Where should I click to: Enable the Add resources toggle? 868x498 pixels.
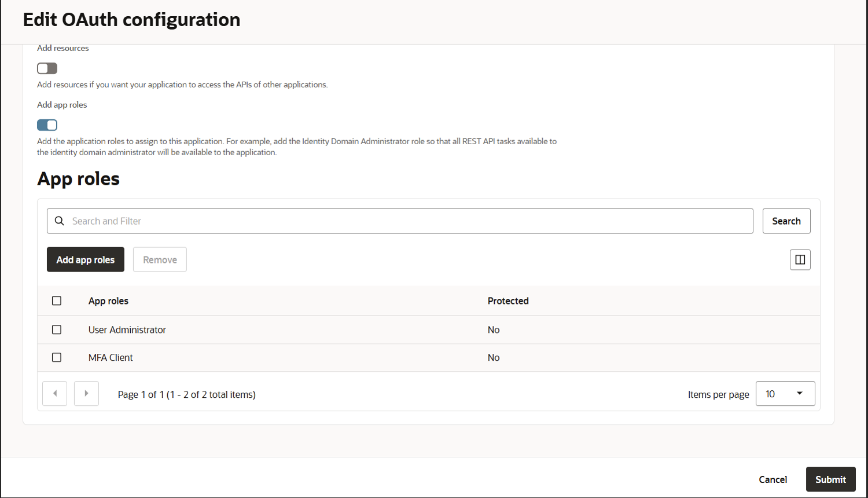tap(47, 68)
